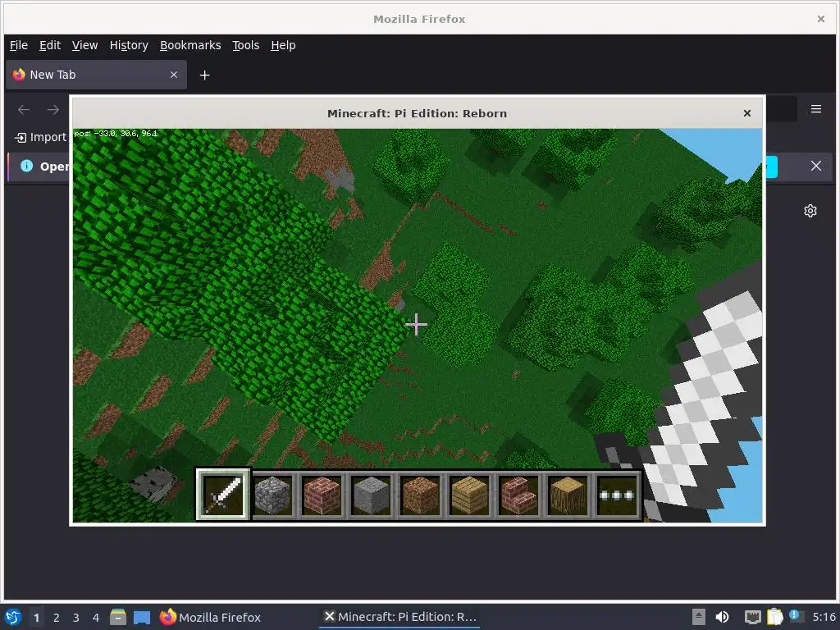Viewport: 840px width, 630px height.
Task: Open the Edit menu in Firefox
Action: [x=50, y=46]
